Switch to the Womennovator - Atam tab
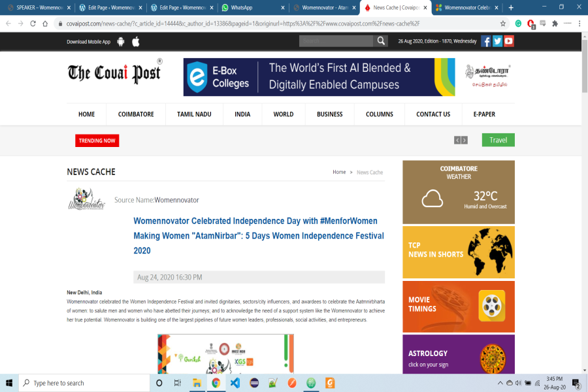The height and width of the screenshot is (392, 588). [x=325, y=7]
